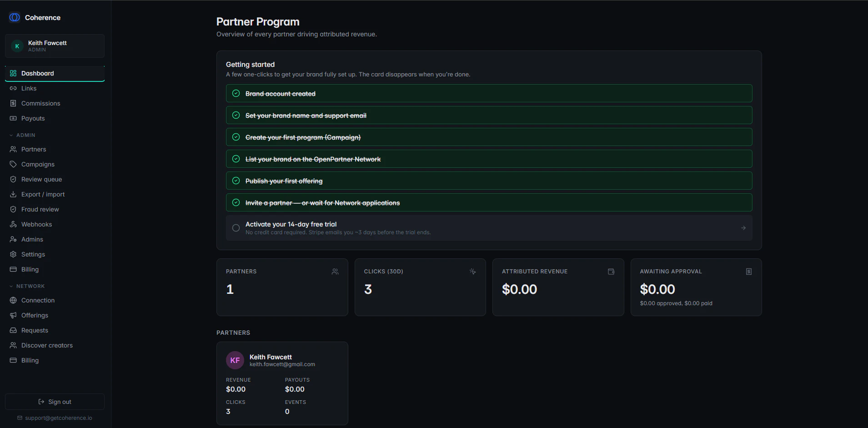Image resolution: width=868 pixels, height=428 pixels.
Task: Click the Attributed Revenue $0.00 value
Action: 519,289
